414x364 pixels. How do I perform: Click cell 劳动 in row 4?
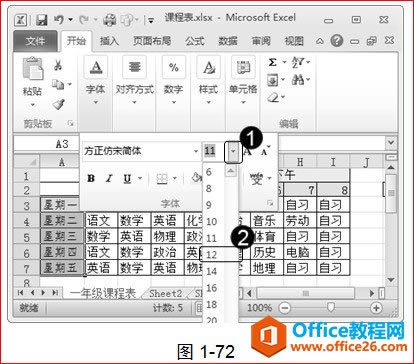coord(300,220)
